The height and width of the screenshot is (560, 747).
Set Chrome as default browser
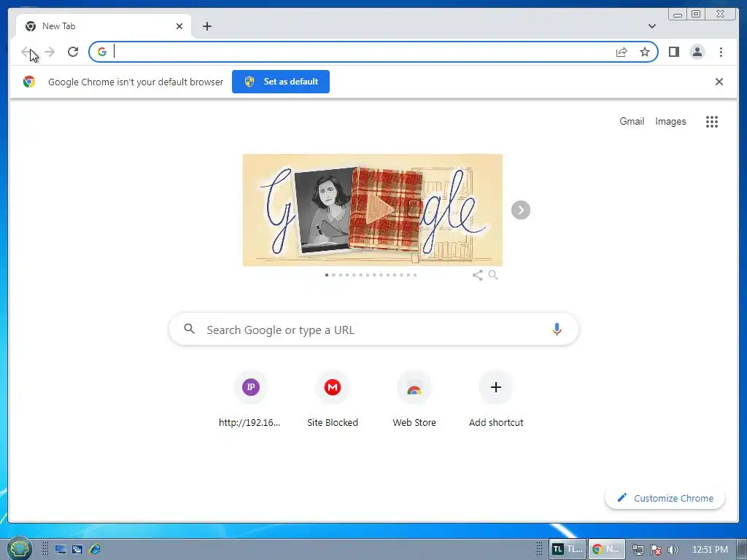coord(281,82)
